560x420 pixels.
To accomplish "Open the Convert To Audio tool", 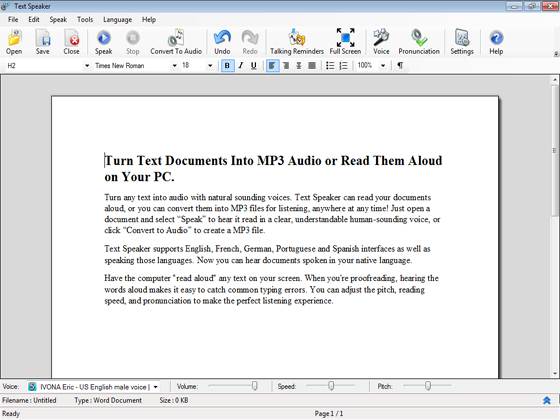I will tap(176, 42).
